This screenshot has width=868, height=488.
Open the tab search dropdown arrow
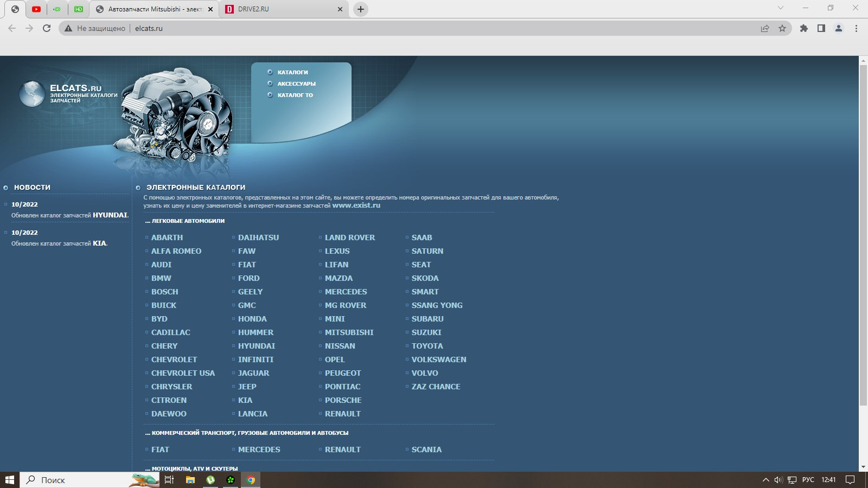[781, 8]
